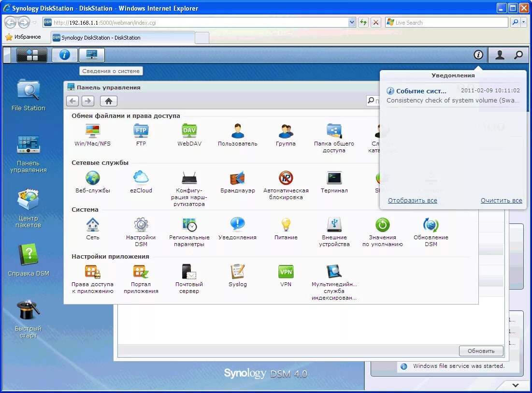Open Уведомления in Control Panel
Viewport: 532px width, 393px height.
tap(238, 228)
